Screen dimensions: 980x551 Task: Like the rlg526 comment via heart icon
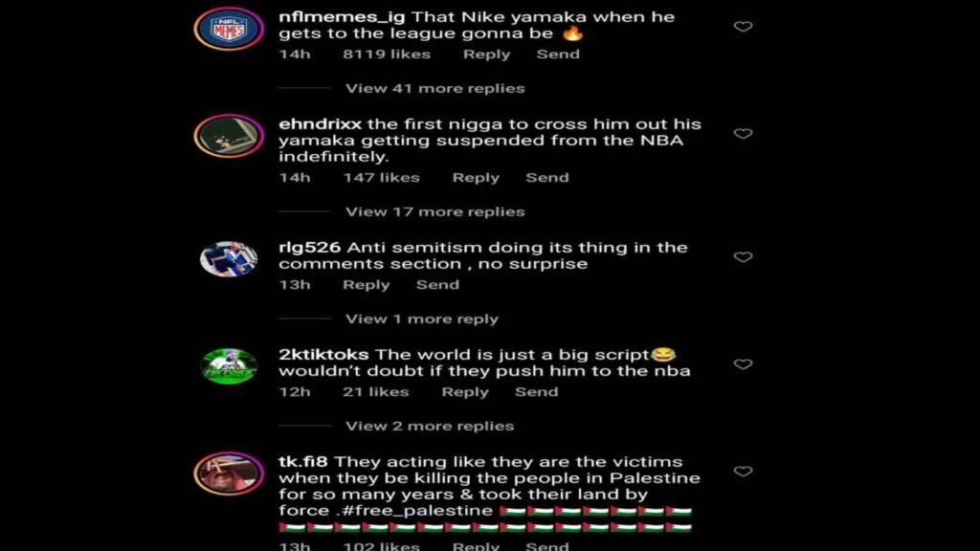tap(743, 256)
